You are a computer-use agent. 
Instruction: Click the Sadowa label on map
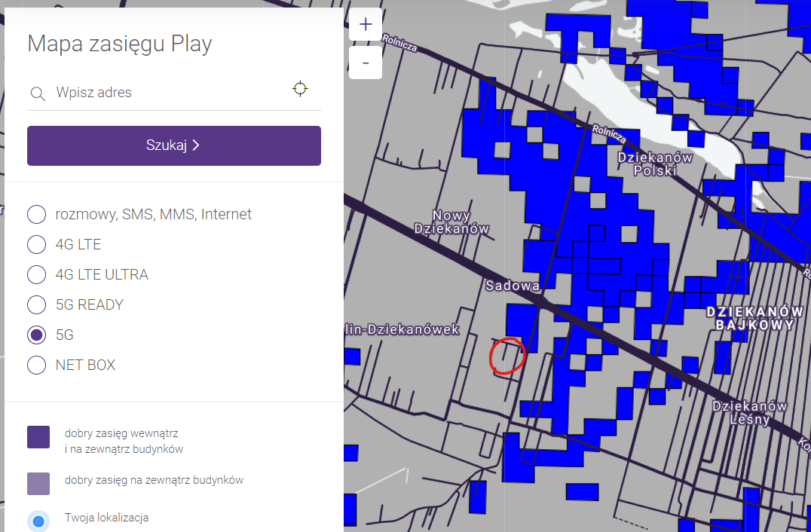[512, 286]
